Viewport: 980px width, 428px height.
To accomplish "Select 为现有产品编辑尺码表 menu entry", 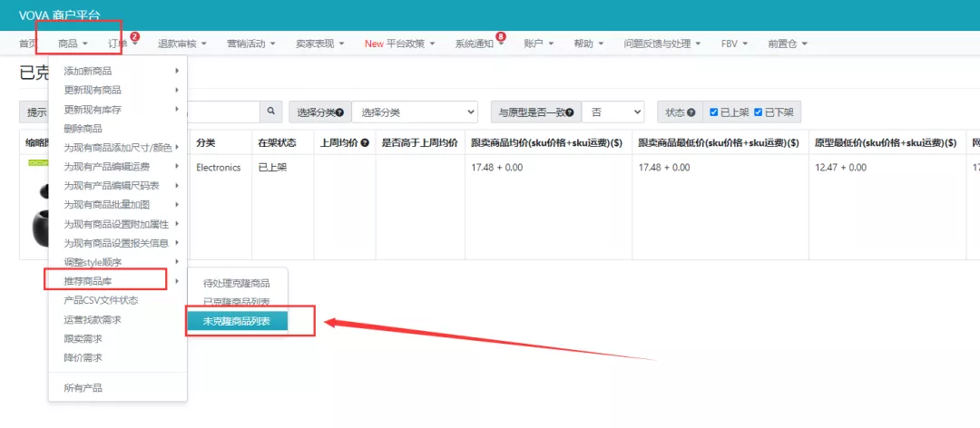I will (117, 186).
